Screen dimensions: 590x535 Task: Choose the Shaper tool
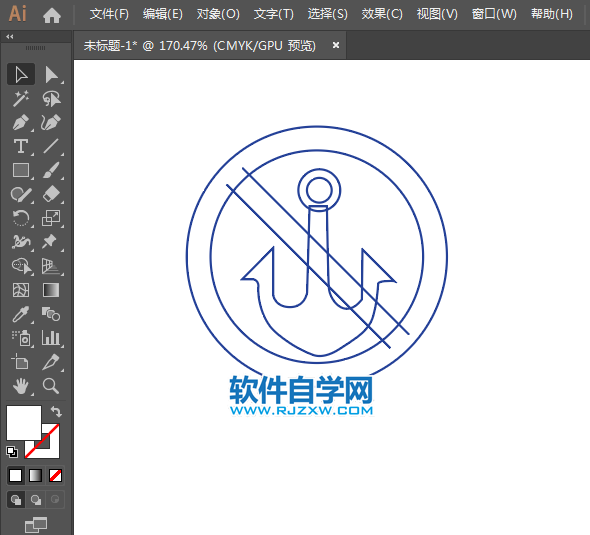click(21, 195)
